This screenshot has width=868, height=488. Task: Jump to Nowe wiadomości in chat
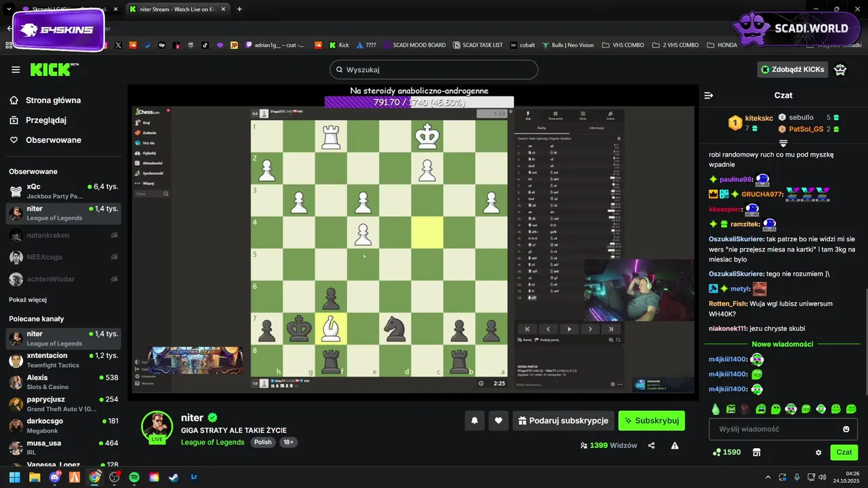(x=783, y=344)
